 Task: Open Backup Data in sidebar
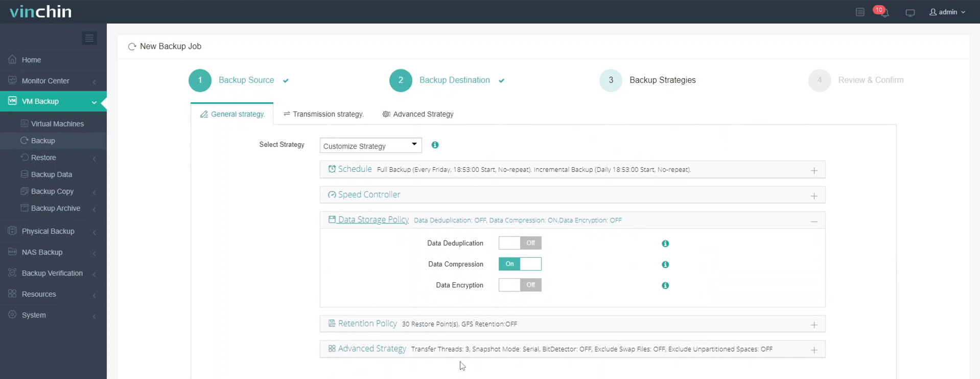pos(53,174)
